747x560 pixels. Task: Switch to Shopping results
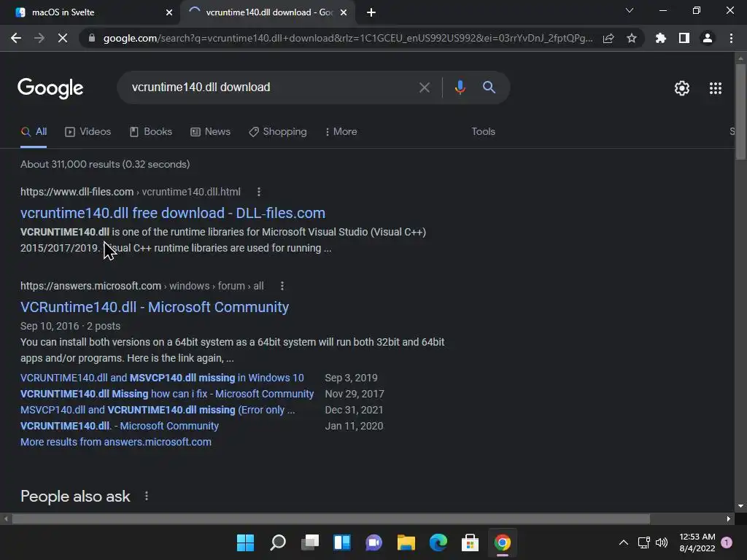pos(278,132)
